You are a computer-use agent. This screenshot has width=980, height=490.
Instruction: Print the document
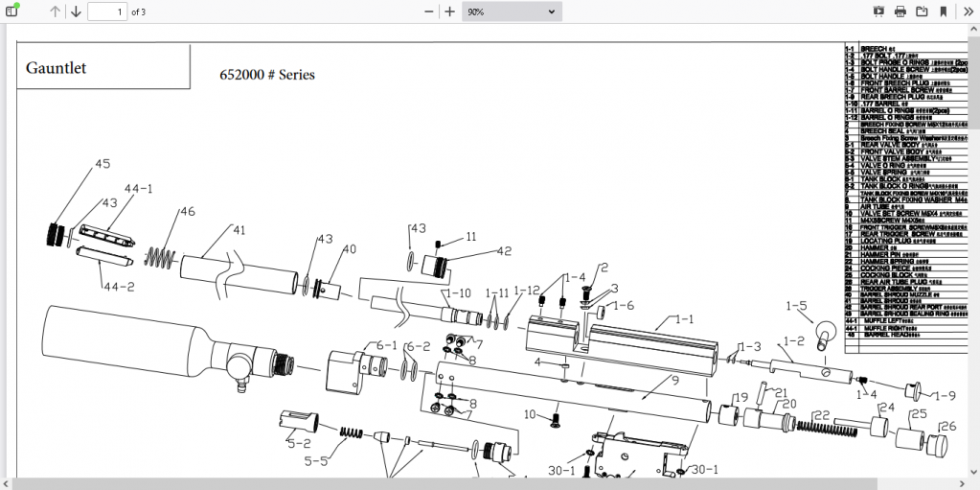click(900, 12)
